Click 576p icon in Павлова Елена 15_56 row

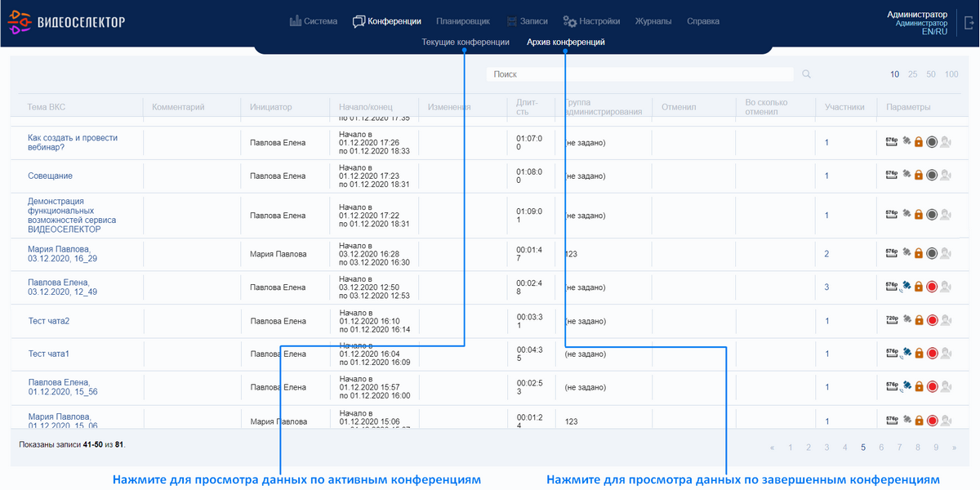point(892,385)
